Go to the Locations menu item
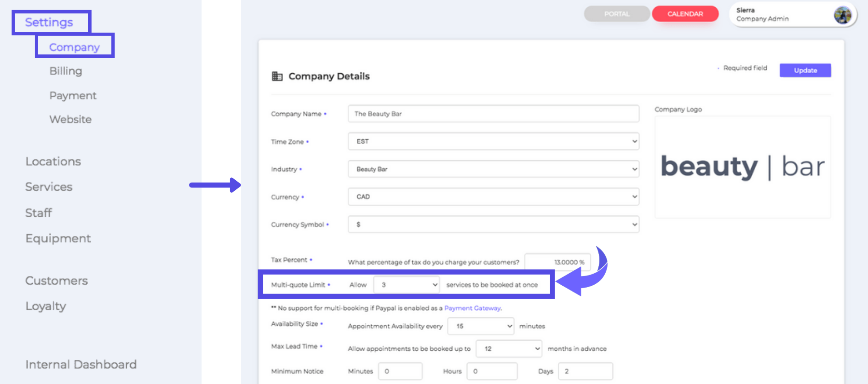This screenshot has width=868, height=384. coord(53,161)
